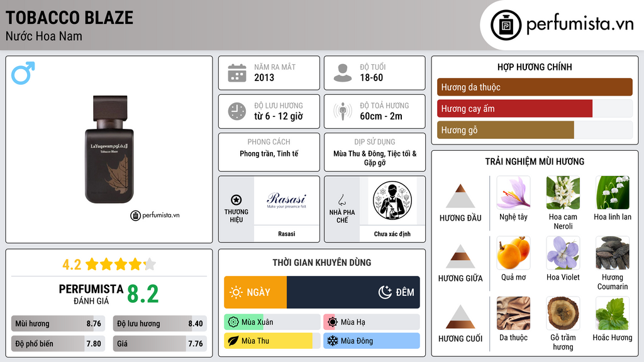
Task: Click the leaf icon for Mùa Thu
Action: click(233, 341)
